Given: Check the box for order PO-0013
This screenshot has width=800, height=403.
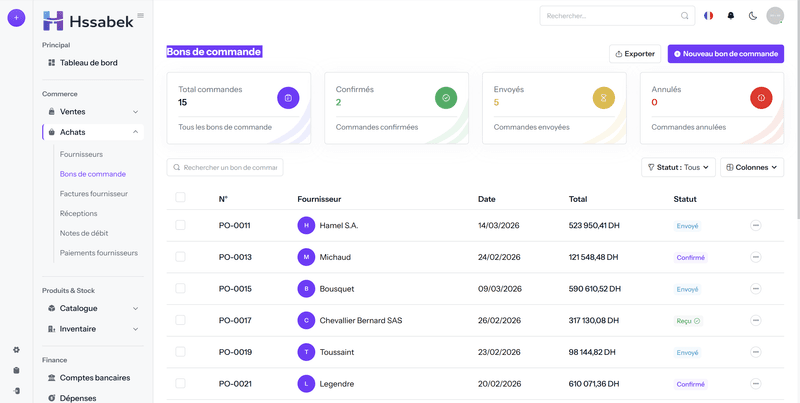Looking at the screenshot, I should click(x=180, y=257).
